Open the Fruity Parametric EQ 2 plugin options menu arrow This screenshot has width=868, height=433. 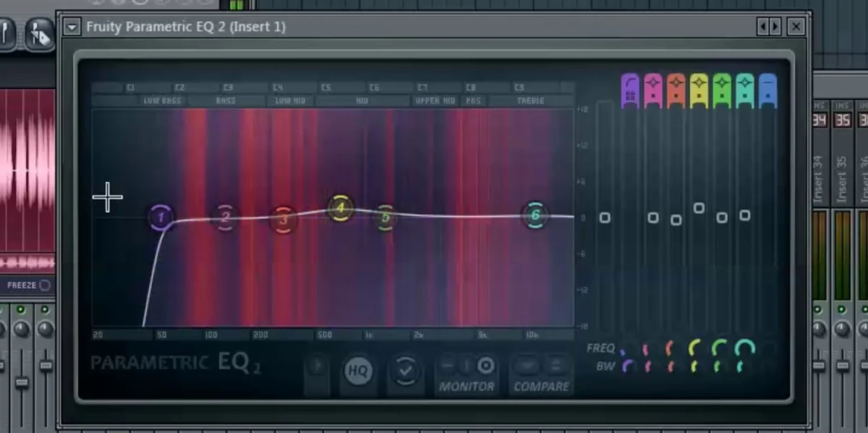pos(72,26)
